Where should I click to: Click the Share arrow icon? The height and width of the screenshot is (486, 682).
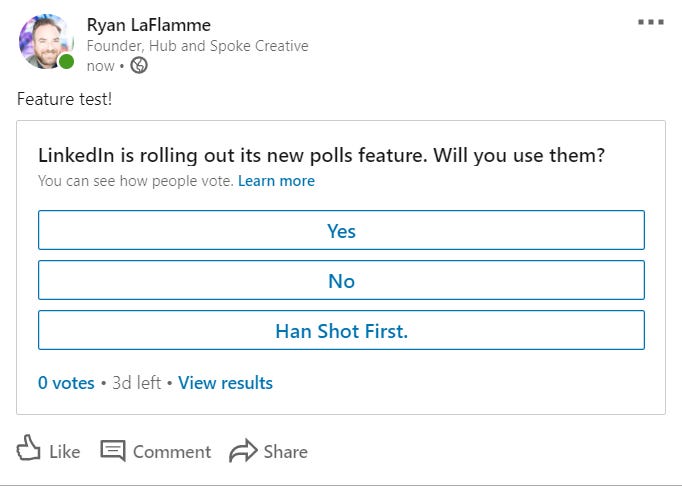pyautogui.click(x=243, y=451)
